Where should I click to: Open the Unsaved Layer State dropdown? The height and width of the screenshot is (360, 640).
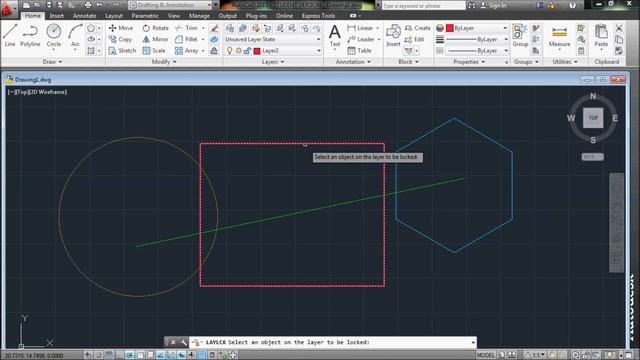click(x=273, y=40)
